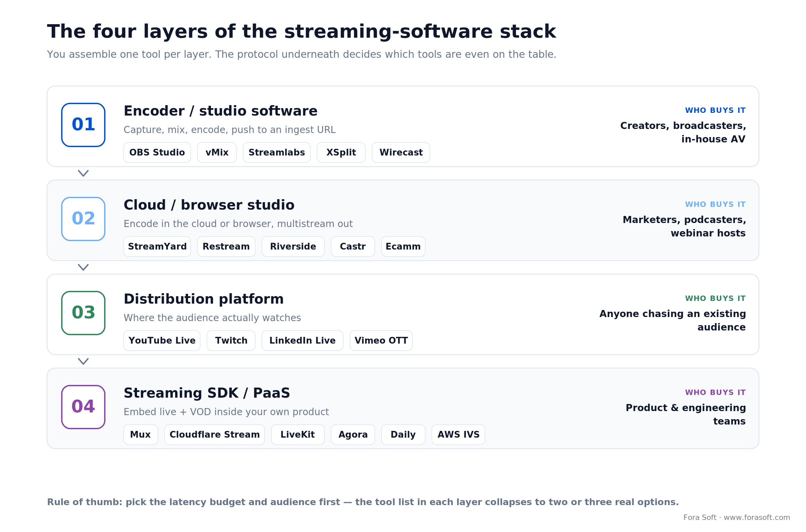The height and width of the screenshot is (532, 806).
Task: Click the 'Rule of thumb' footer sentence
Action: (x=363, y=502)
